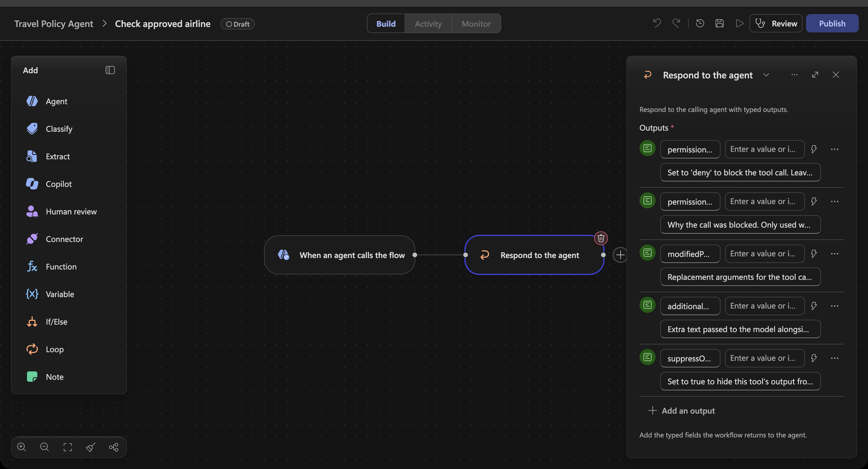Image resolution: width=868 pixels, height=469 pixels.
Task: Click the Review button
Action: coord(776,23)
